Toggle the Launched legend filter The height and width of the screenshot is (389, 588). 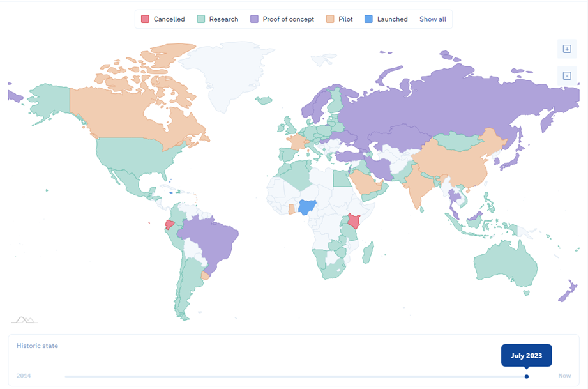click(x=386, y=19)
